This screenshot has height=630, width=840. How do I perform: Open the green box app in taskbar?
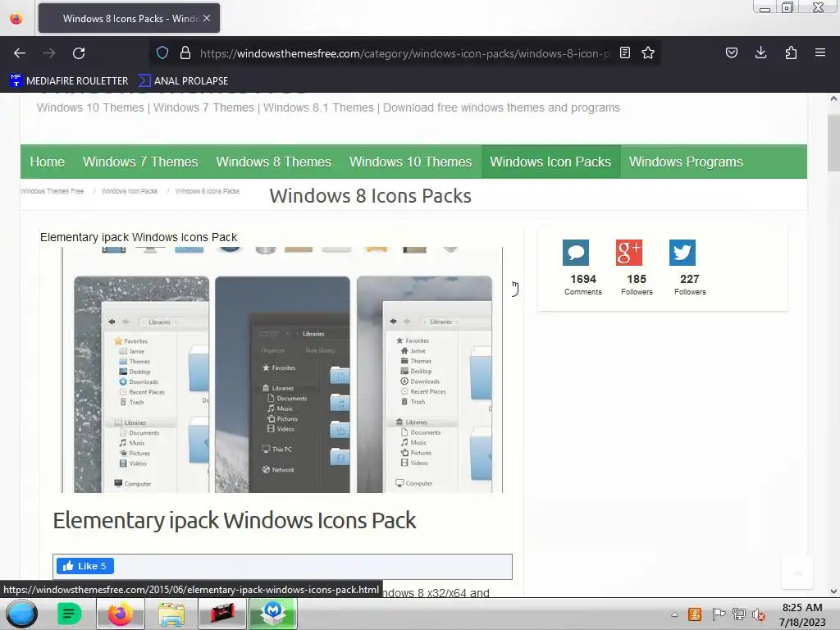[273, 614]
